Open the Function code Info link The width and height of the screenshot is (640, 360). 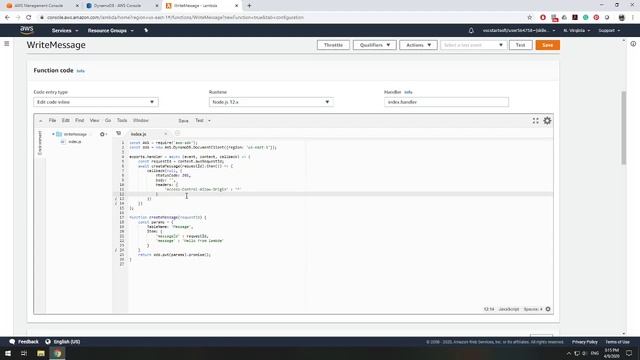(x=80, y=71)
